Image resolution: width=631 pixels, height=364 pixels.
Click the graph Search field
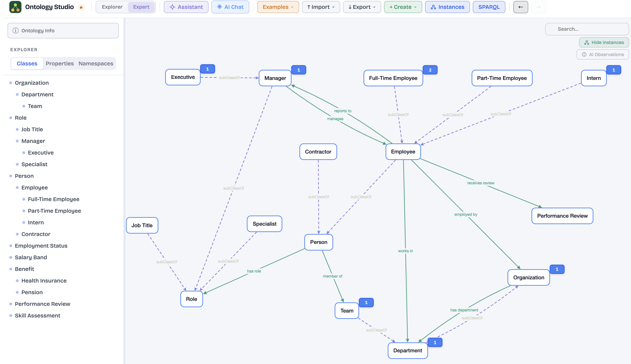(x=587, y=29)
